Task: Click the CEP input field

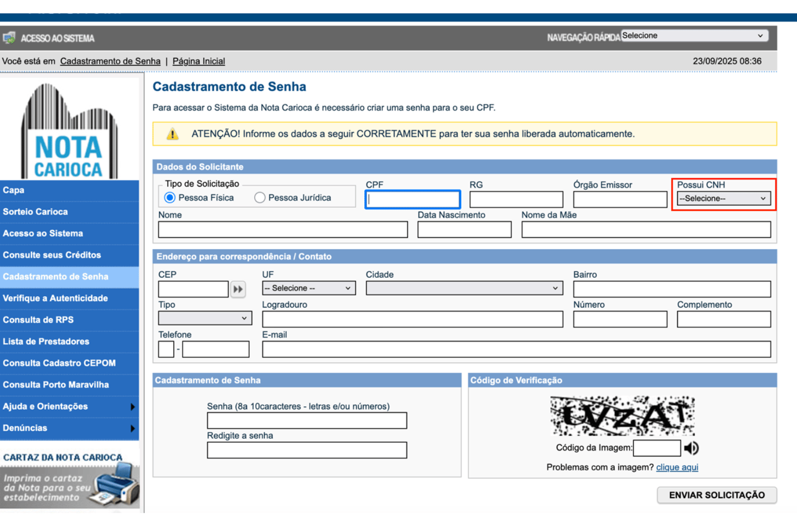Action: 193,289
